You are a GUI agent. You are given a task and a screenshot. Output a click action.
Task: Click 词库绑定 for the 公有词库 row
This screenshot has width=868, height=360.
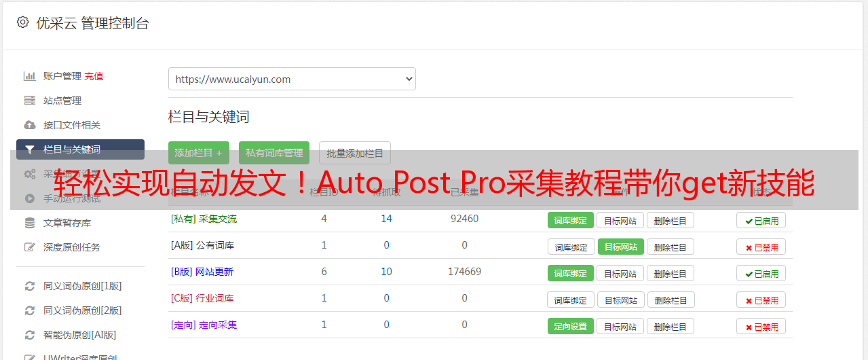coord(571,247)
